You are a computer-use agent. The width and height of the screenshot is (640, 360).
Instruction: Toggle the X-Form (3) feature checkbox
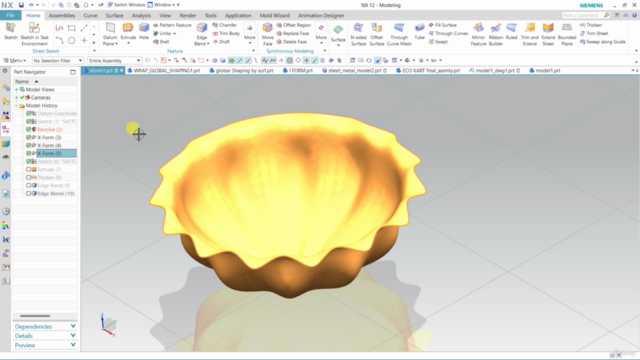click(29, 138)
